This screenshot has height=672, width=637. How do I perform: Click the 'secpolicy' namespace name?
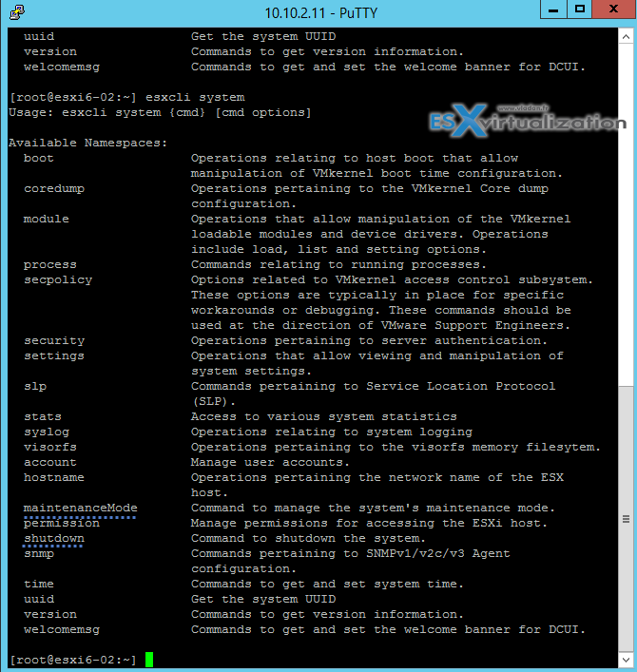pos(58,279)
